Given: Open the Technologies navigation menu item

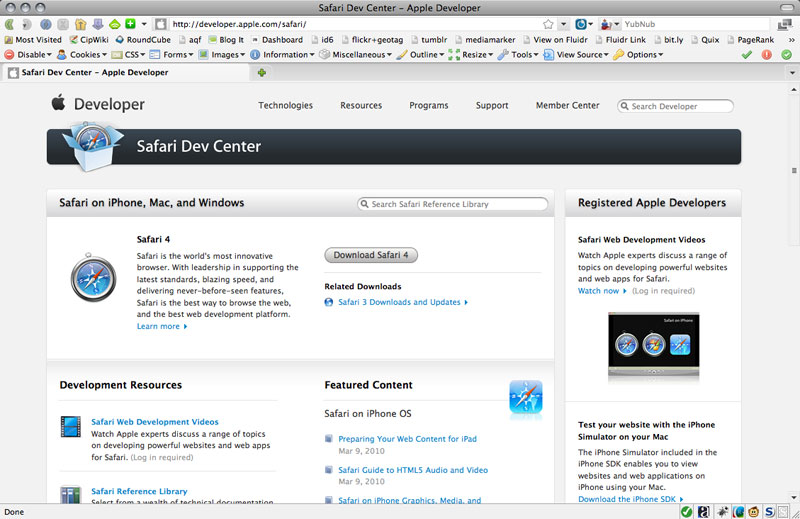Looking at the screenshot, I should [x=285, y=105].
